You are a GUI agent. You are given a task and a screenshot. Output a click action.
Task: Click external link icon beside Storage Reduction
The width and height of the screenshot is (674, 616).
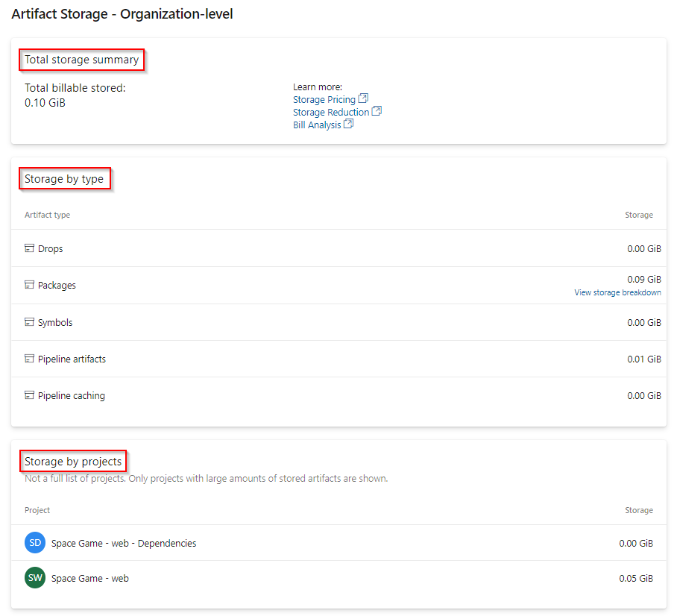(x=377, y=110)
